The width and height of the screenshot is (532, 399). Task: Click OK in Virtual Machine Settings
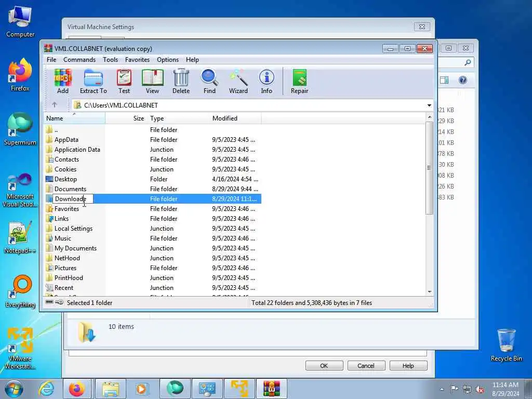(x=324, y=366)
